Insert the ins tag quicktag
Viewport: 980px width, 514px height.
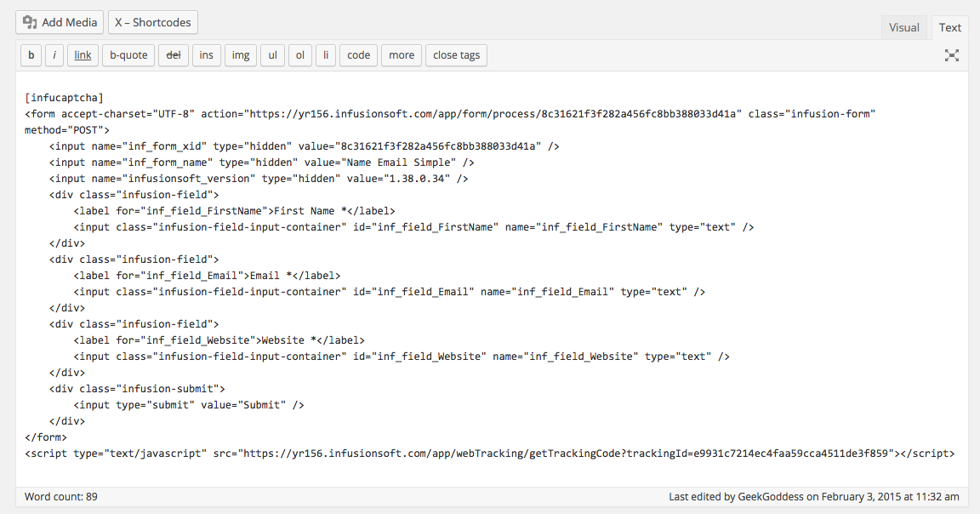(206, 55)
